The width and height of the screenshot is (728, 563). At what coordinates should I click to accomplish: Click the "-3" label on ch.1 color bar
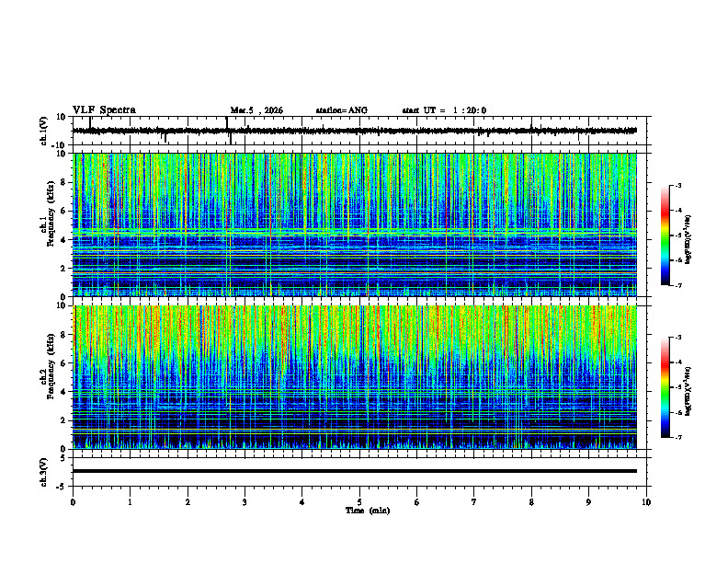678,186
